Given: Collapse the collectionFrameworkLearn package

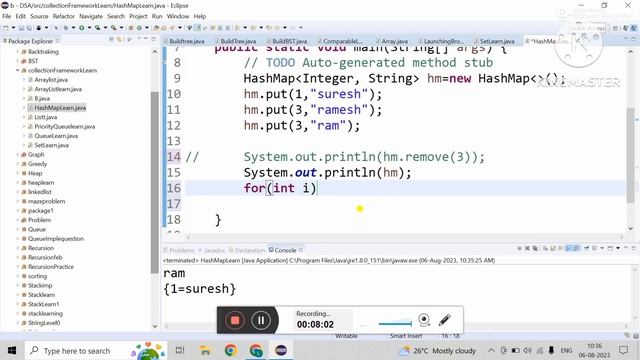Looking at the screenshot, I should tap(18, 70).
